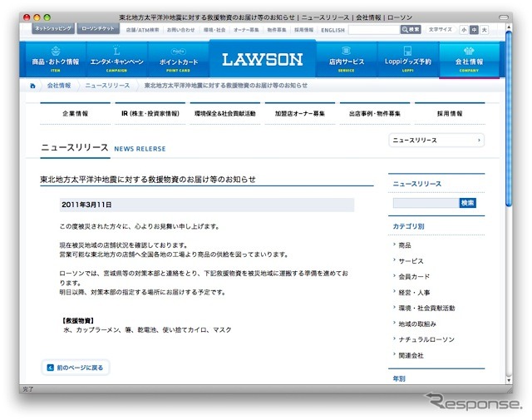Viewport: 532px width, 420px height.
Task: Focus the header search input field
Action: click(x=374, y=30)
